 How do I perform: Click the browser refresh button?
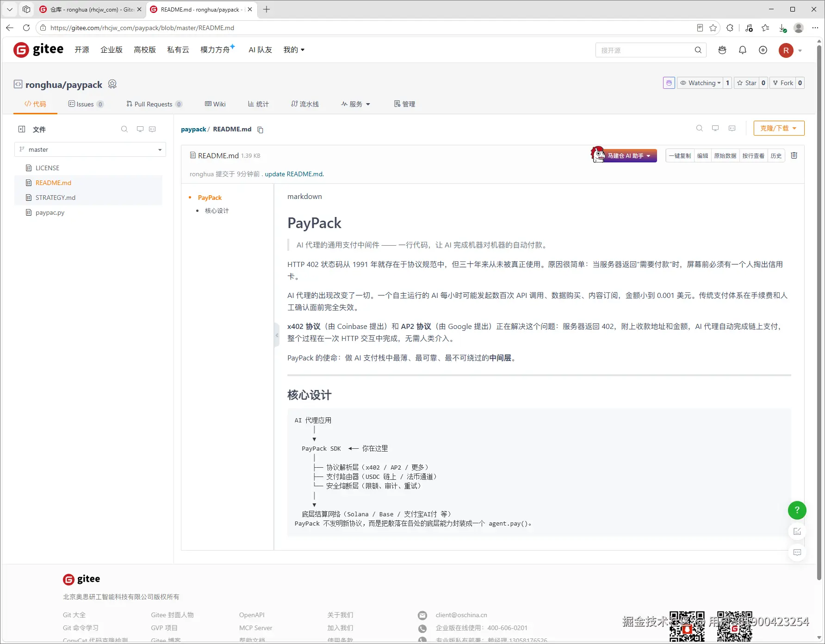26,28
